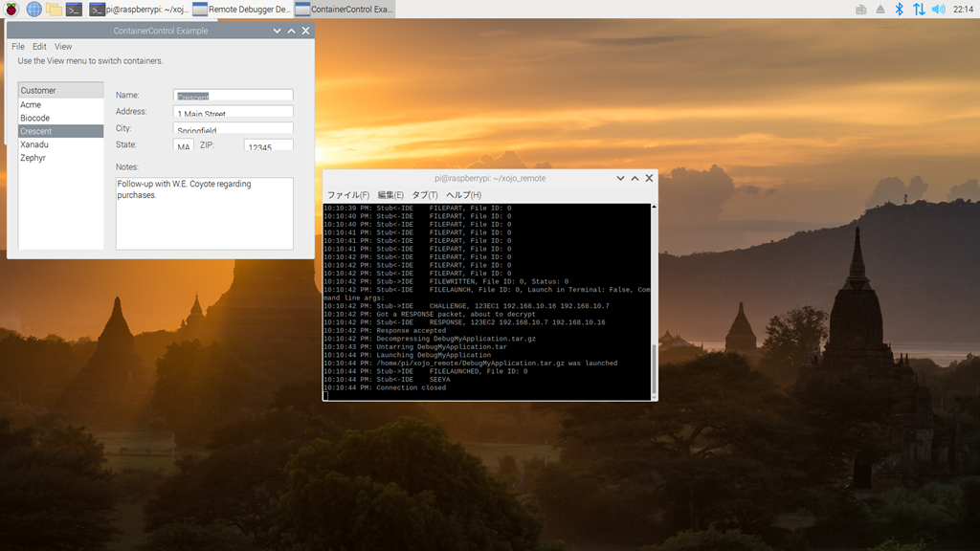Open 編集(E) menu in the terminal
This screenshot has width=980, height=551.
click(x=390, y=195)
